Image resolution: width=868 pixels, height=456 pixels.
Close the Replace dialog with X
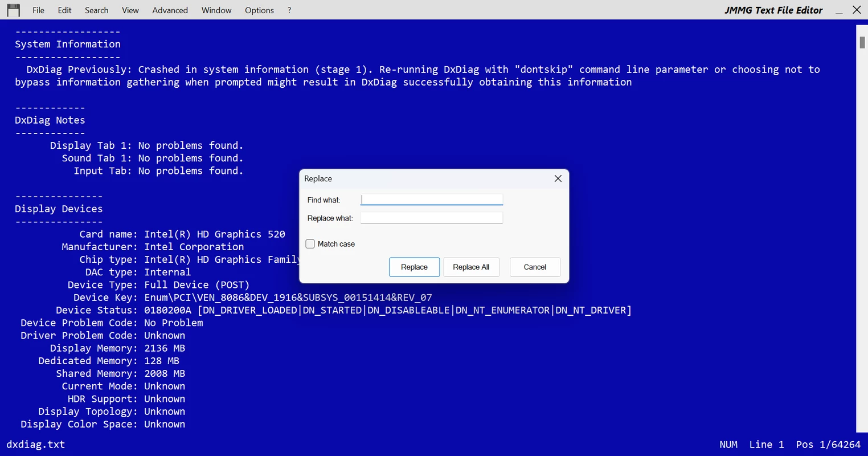point(558,178)
